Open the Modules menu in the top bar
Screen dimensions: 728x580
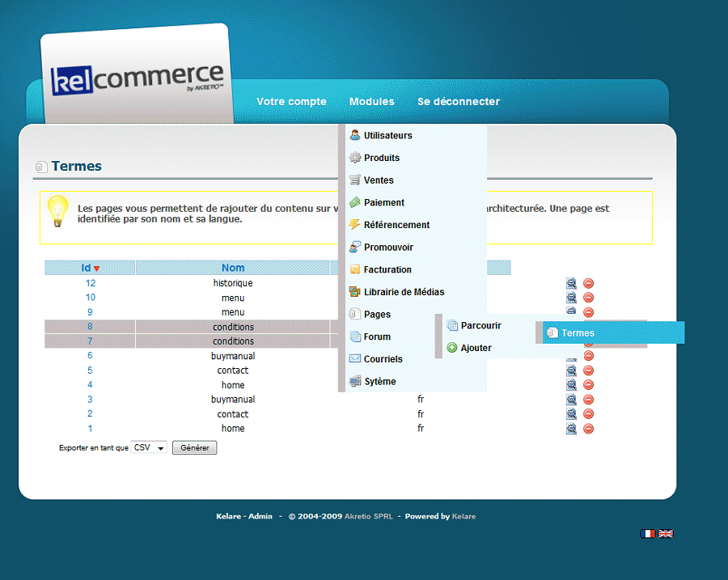pos(371,102)
